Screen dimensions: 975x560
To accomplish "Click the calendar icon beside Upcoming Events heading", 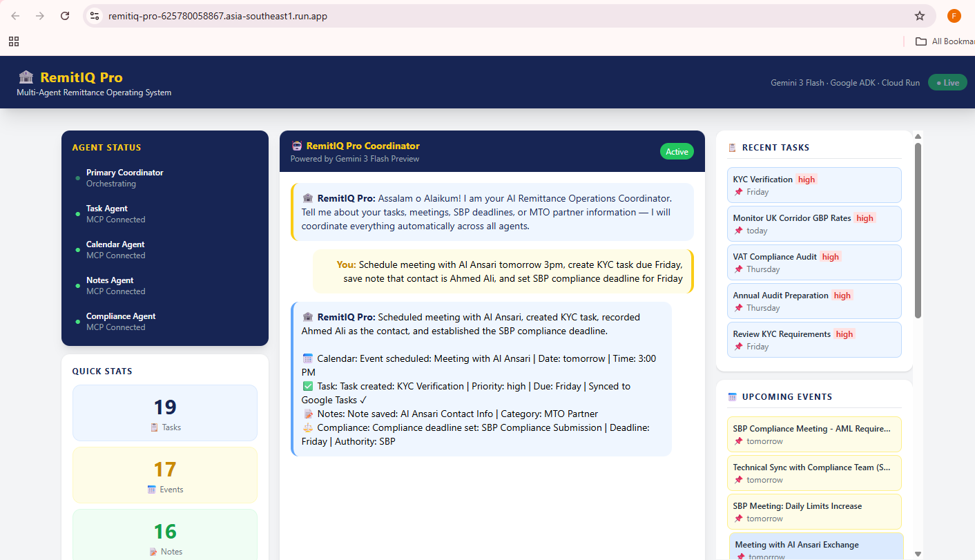I will [x=733, y=397].
